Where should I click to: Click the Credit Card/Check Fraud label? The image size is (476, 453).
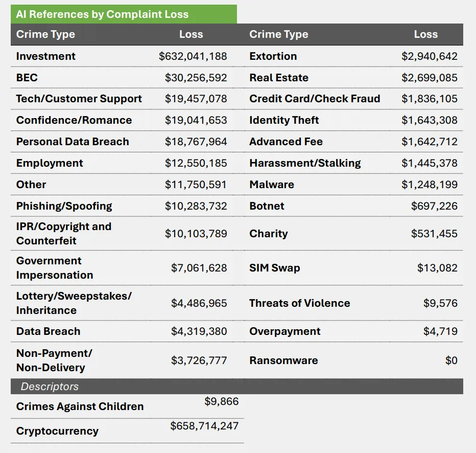click(x=315, y=99)
